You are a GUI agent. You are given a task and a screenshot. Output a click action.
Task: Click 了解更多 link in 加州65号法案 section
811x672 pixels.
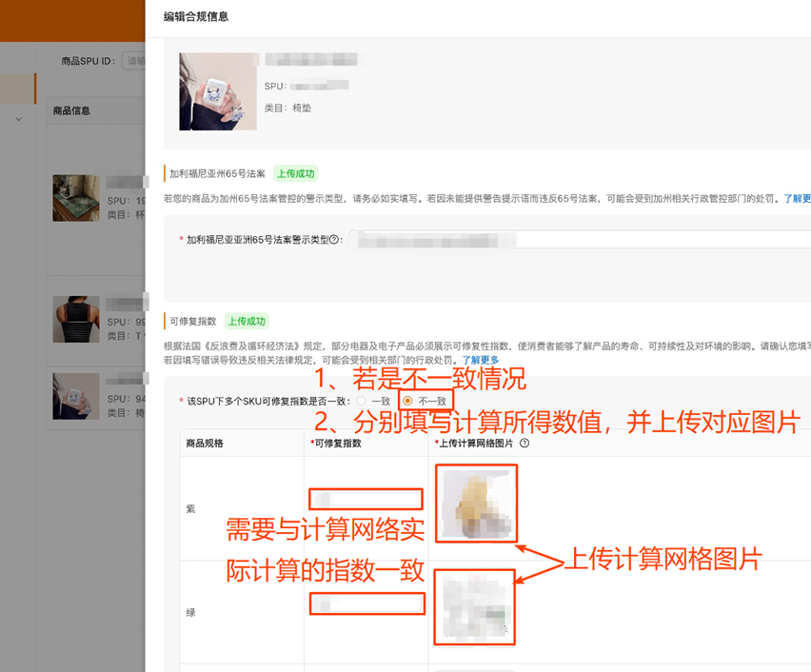click(797, 199)
